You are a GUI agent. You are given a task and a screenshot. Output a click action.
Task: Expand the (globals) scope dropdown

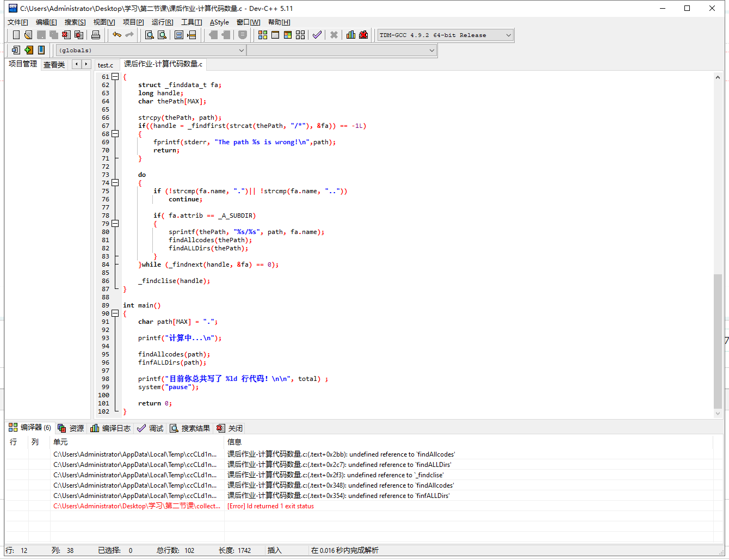[x=241, y=51]
